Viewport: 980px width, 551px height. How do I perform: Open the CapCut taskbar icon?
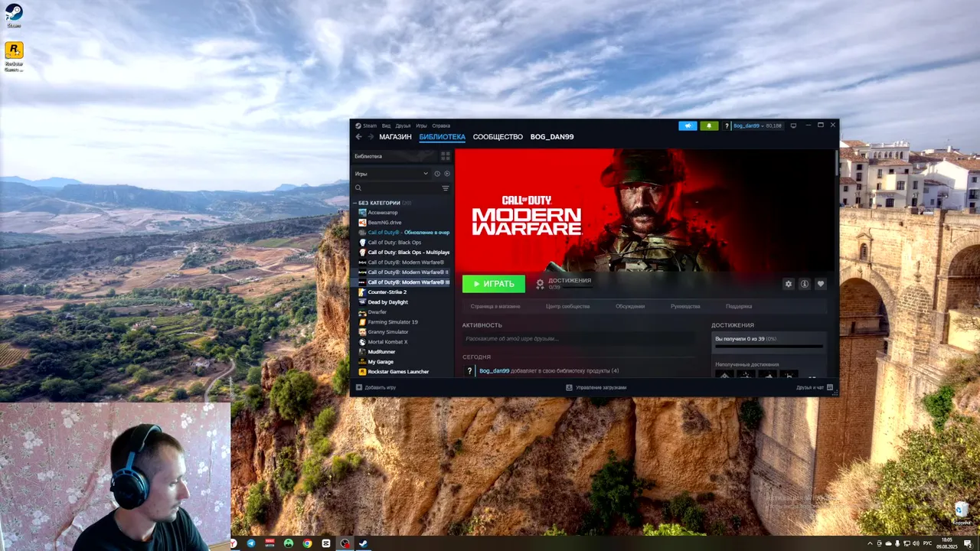(x=326, y=543)
